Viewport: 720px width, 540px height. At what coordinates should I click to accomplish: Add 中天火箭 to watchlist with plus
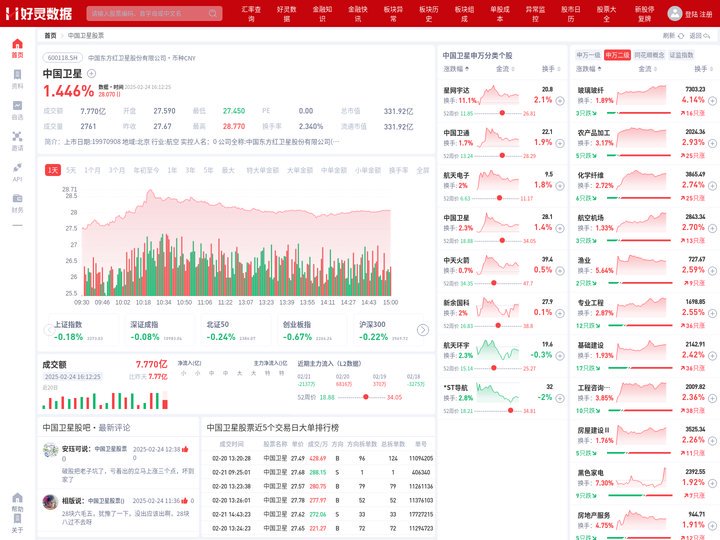pos(560,271)
